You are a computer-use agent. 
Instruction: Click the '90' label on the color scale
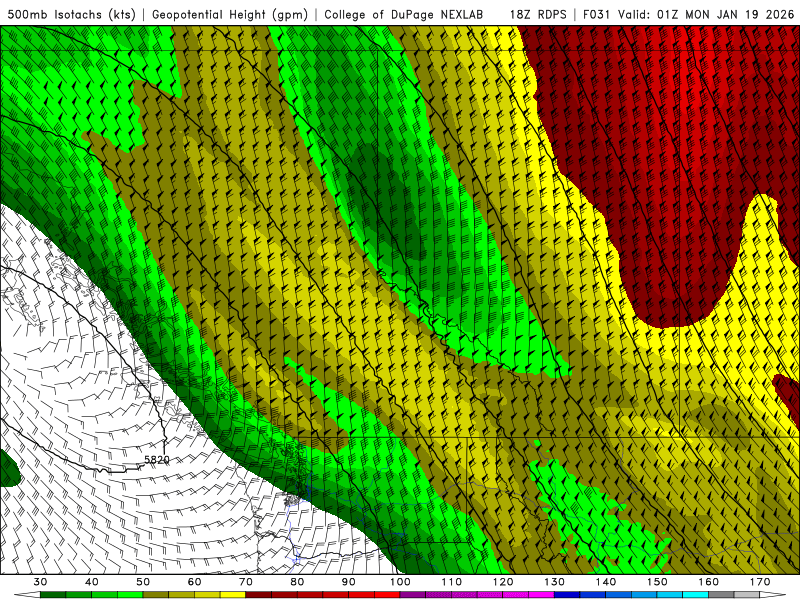click(x=349, y=582)
